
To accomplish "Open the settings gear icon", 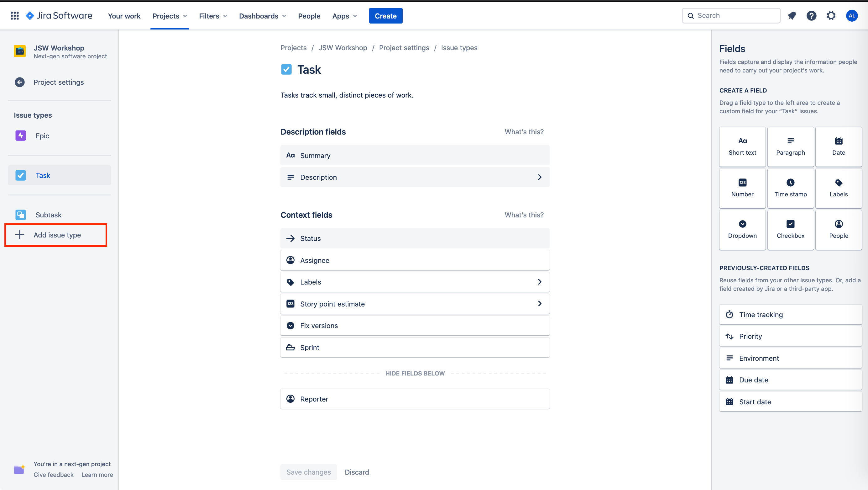I will [831, 15].
